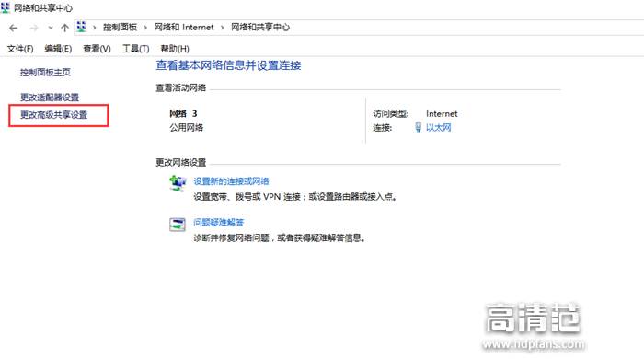Expand the chevron after 控制面板 breadcrumb
644x359 pixels.
point(145,28)
